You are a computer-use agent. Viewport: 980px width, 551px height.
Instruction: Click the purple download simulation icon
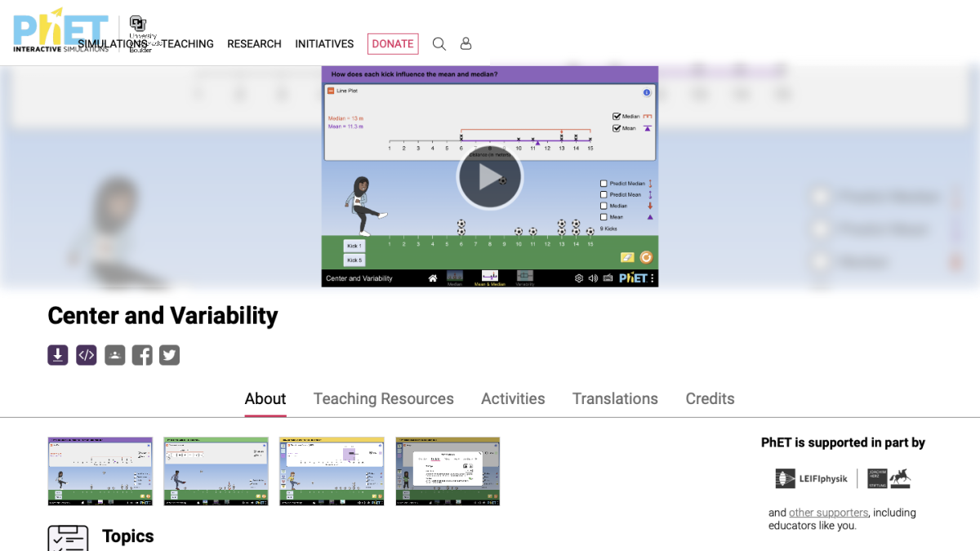[x=57, y=354]
